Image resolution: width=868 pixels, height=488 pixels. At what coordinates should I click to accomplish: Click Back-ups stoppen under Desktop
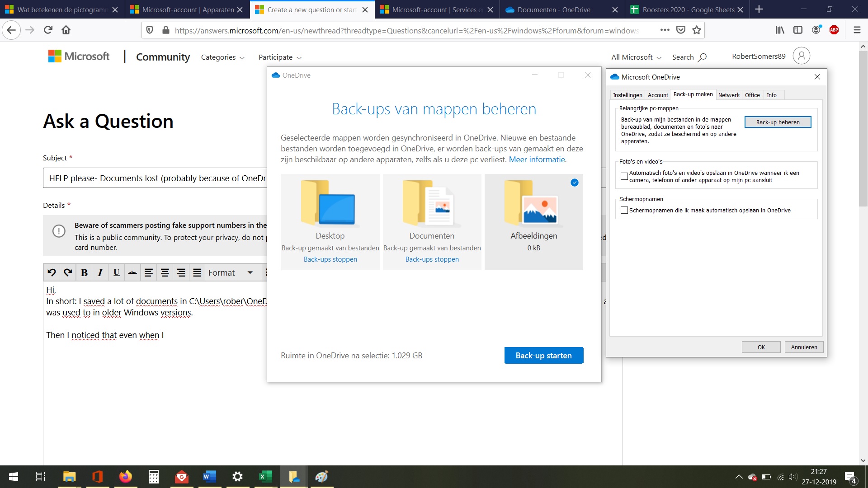(x=330, y=259)
